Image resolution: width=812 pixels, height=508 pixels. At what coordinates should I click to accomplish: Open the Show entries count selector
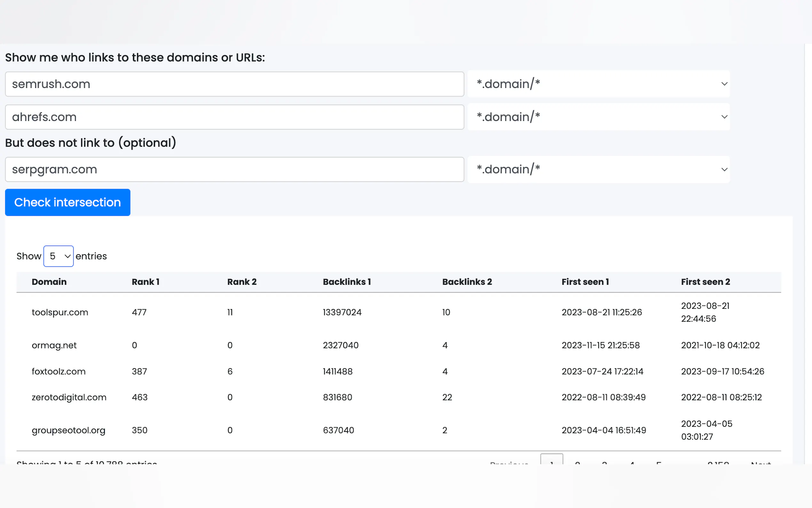click(59, 256)
